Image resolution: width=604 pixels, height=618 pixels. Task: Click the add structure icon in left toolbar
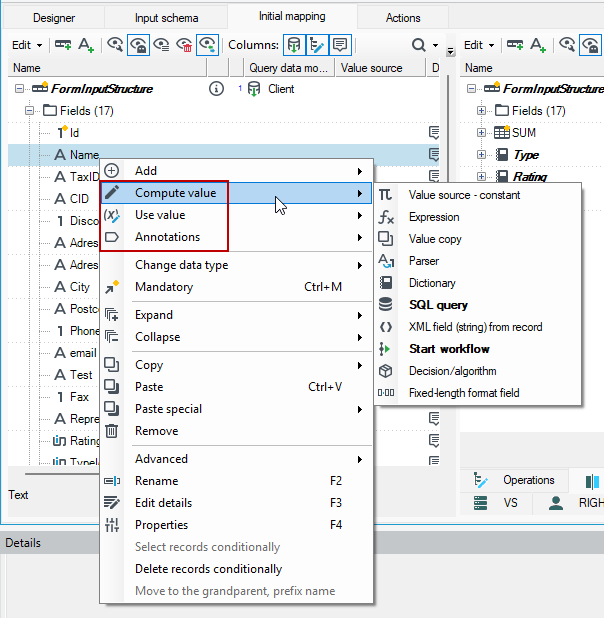pos(63,45)
